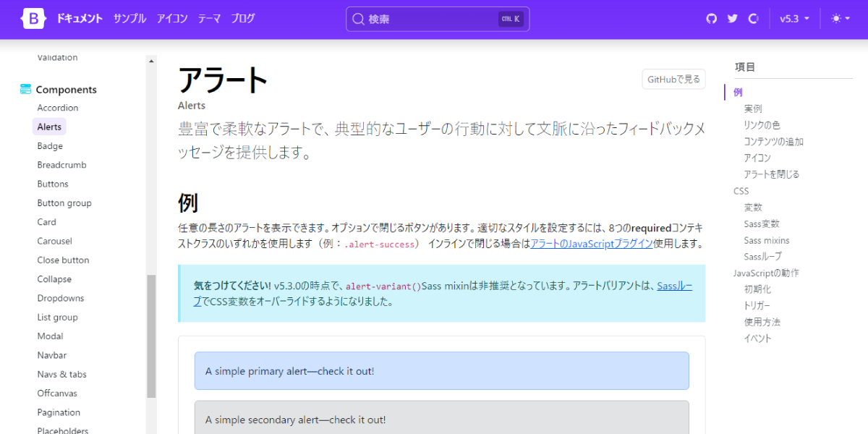Select Alerts in the sidebar
This screenshot has height=434, width=868.
(x=49, y=127)
